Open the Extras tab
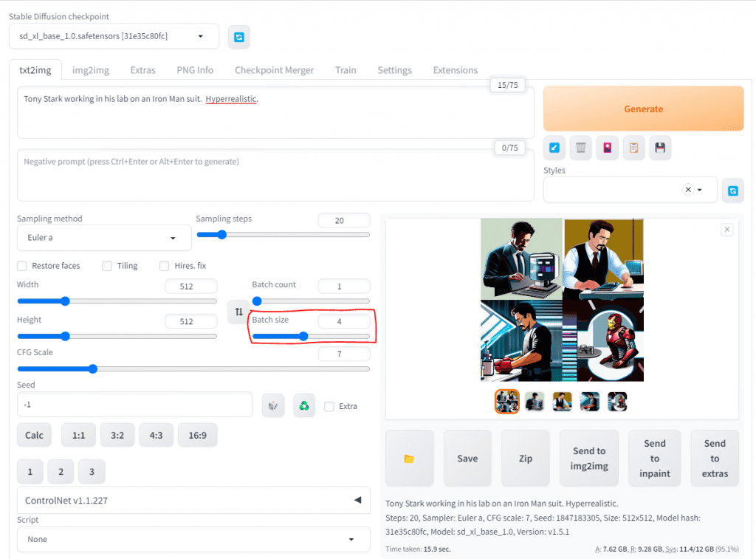Viewport: 756px width, 559px height. (142, 70)
